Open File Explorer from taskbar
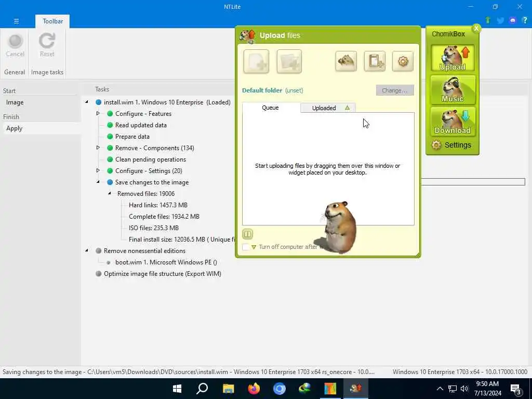Screen dimensions: 532x399 point(229,389)
